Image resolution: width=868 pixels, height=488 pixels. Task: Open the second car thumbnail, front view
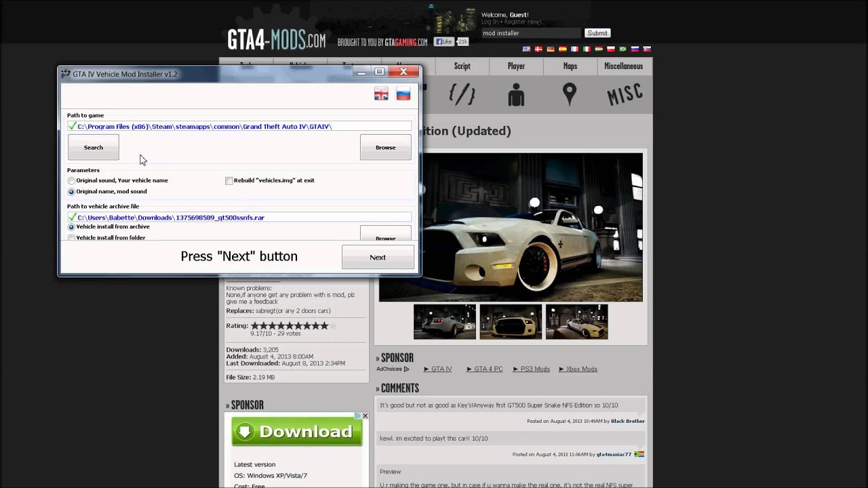pyautogui.click(x=511, y=322)
